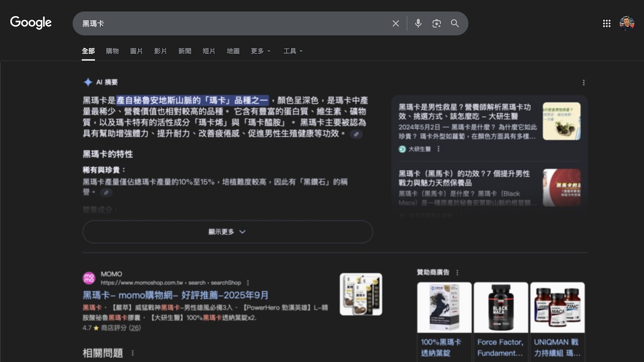The image size is (644, 362).
Task: Open three-dot menu beside 大研生醫 source
Action: pyautogui.click(x=438, y=149)
